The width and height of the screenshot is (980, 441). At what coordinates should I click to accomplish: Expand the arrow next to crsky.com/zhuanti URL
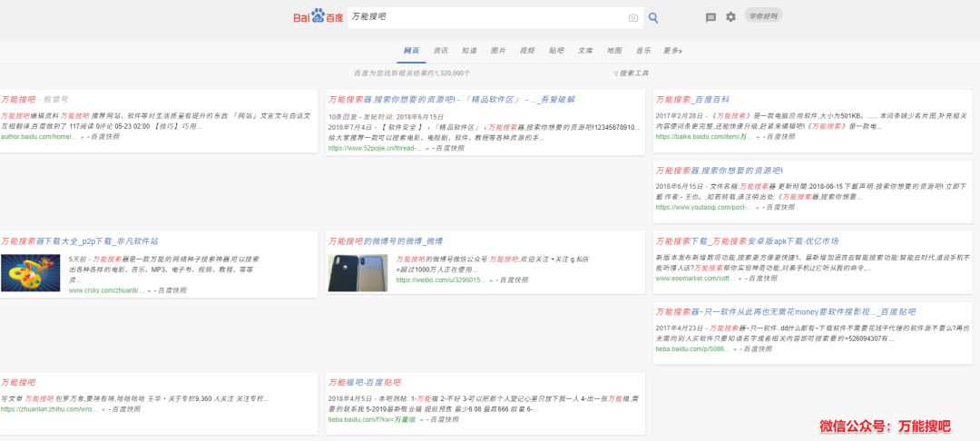150,291
